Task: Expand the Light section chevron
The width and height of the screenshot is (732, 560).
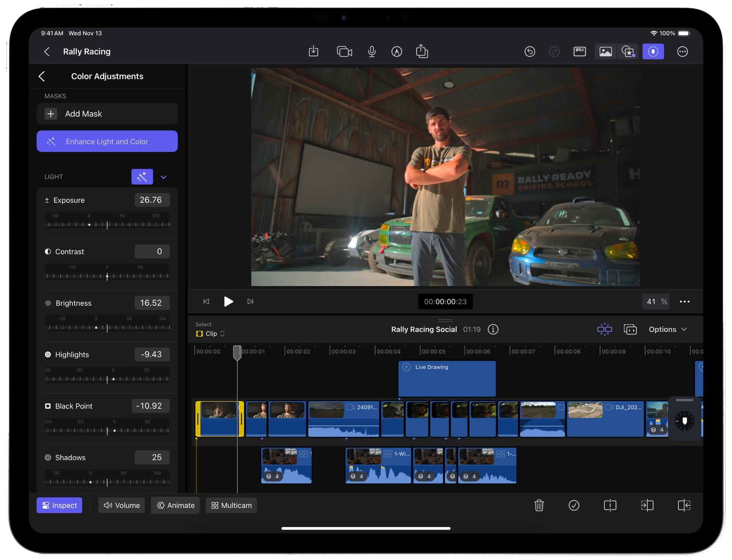Action: tap(164, 177)
